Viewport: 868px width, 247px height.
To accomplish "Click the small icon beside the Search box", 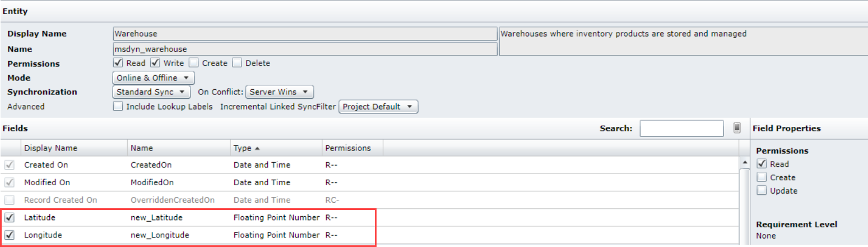I will [737, 128].
